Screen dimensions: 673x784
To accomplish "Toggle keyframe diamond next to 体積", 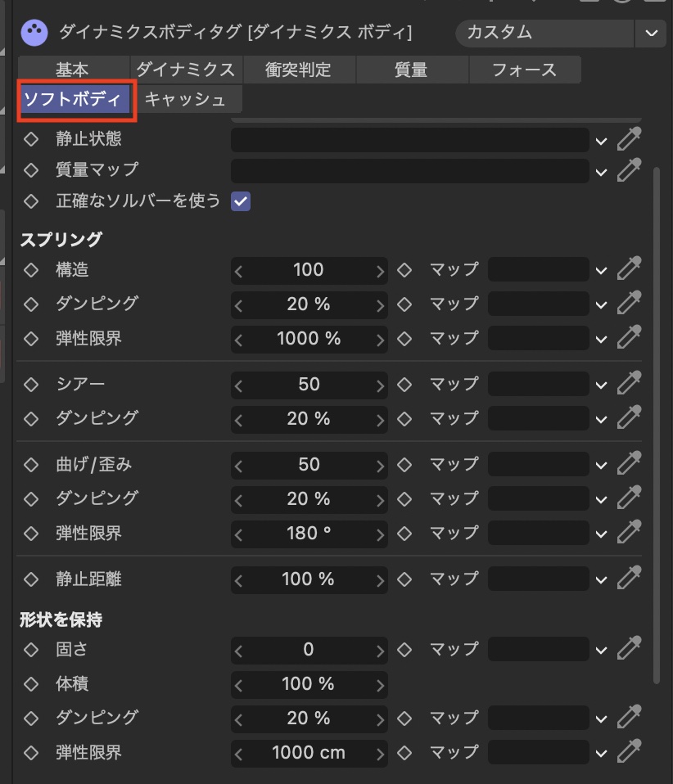I will coord(31,684).
